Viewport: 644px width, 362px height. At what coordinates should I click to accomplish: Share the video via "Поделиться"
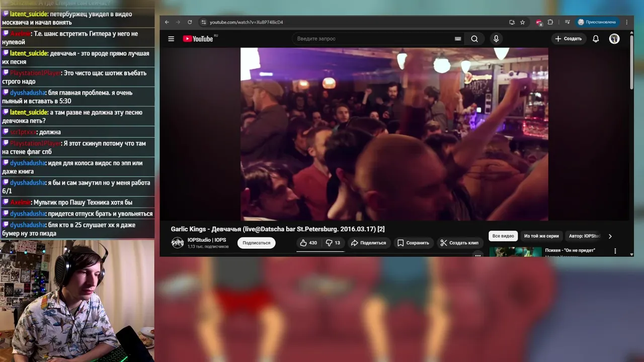[368, 243]
